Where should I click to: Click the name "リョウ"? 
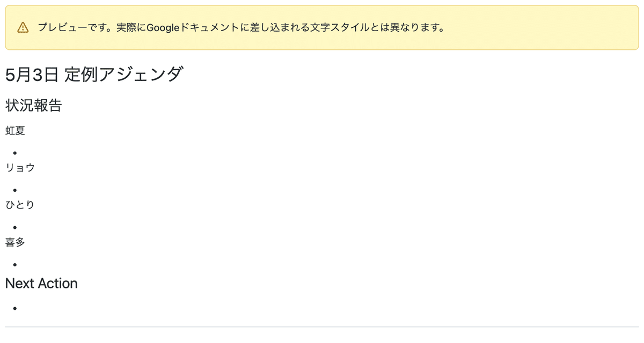click(20, 168)
